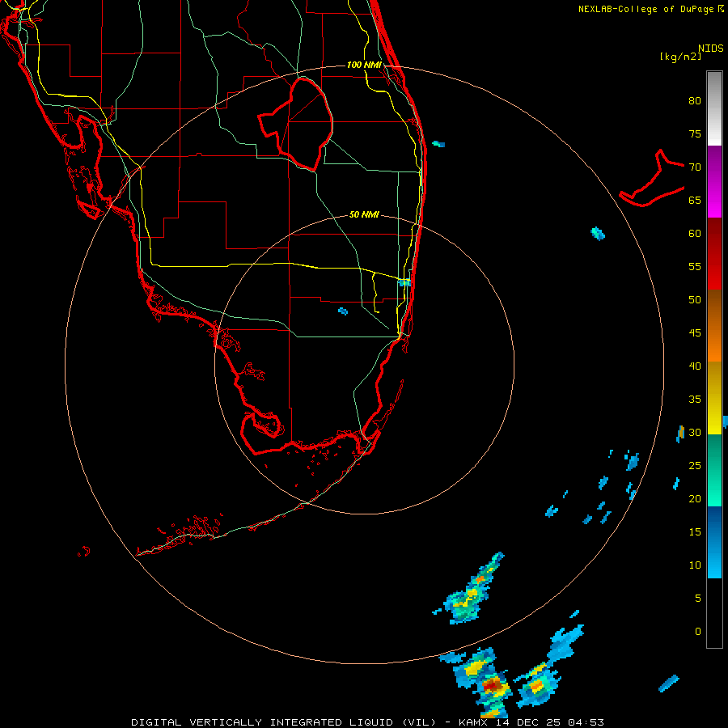Click the scale value 15
The height and width of the screenshot is (728, 728).
pos(695,532)
